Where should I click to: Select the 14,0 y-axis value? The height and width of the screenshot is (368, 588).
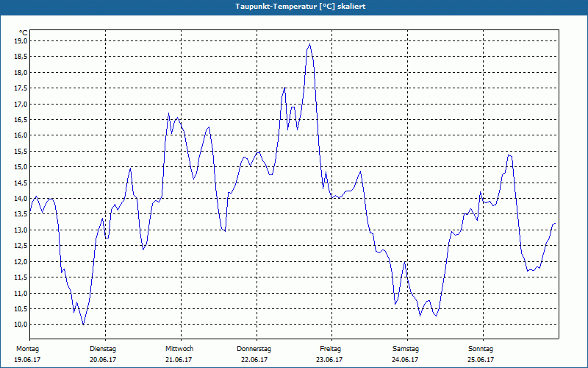point(21,199)
